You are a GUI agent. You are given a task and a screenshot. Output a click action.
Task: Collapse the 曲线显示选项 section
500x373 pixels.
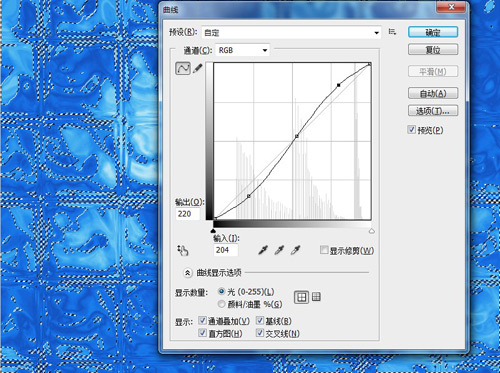tap(188, 273)
